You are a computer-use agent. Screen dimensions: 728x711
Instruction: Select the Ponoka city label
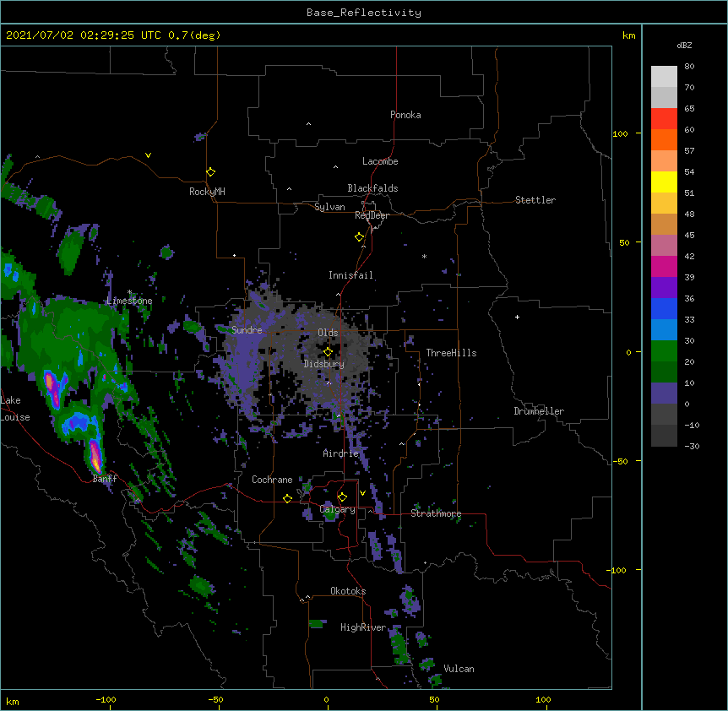point(405,115)
